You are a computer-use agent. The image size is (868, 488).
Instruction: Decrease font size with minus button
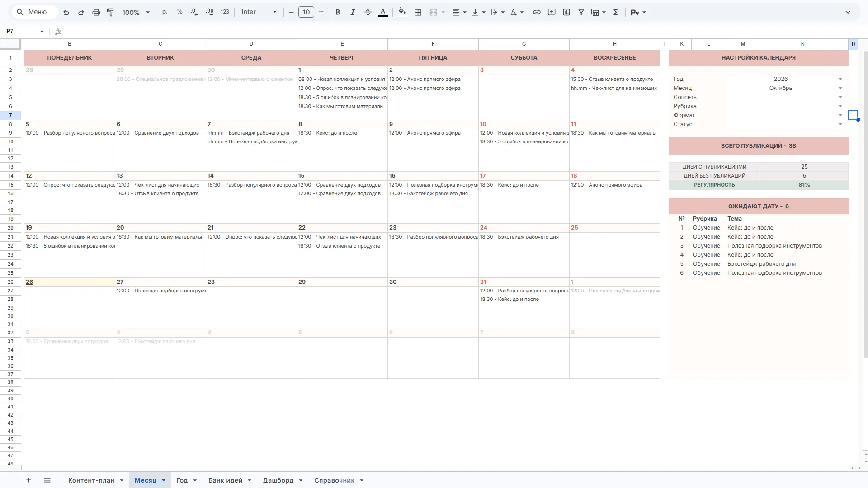point(291,12)
